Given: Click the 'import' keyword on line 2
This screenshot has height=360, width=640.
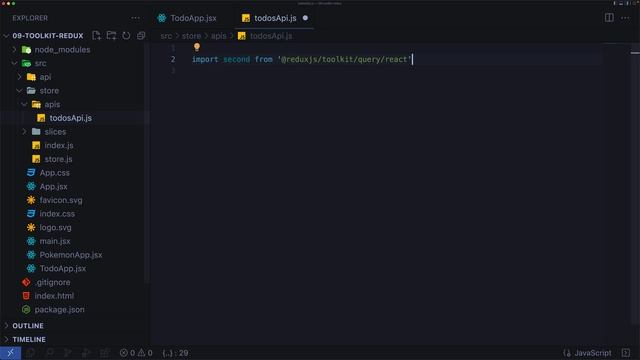Looking at the screenshot, I should [x=205, y=59].
